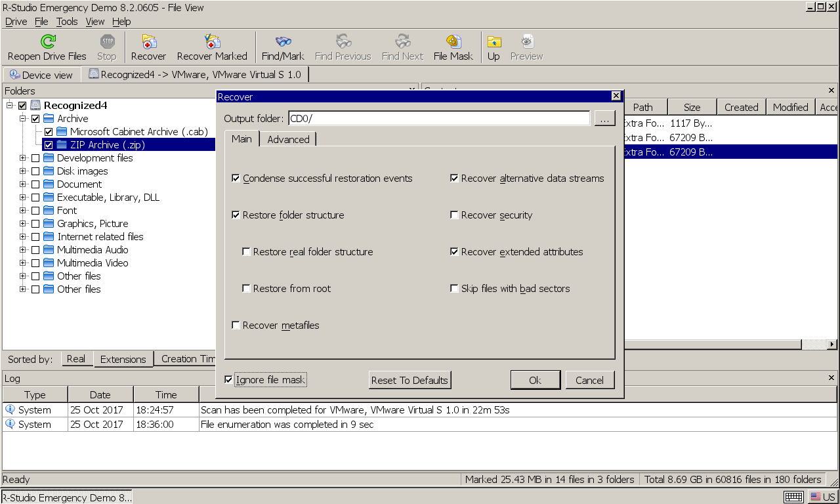Expand the Disk images node
Screen dimensions: 840x504
click(24, 171)
